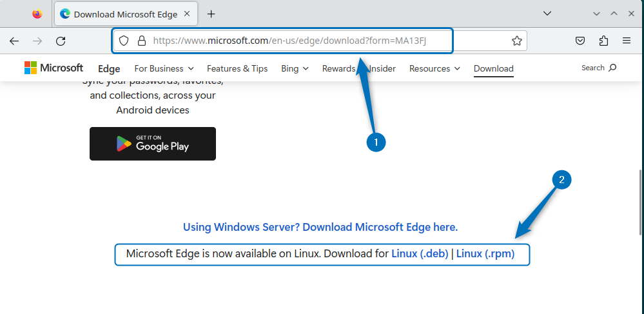Open the Features & Tips page
Viewport: 644px width, 314px height.
point(237,68)
